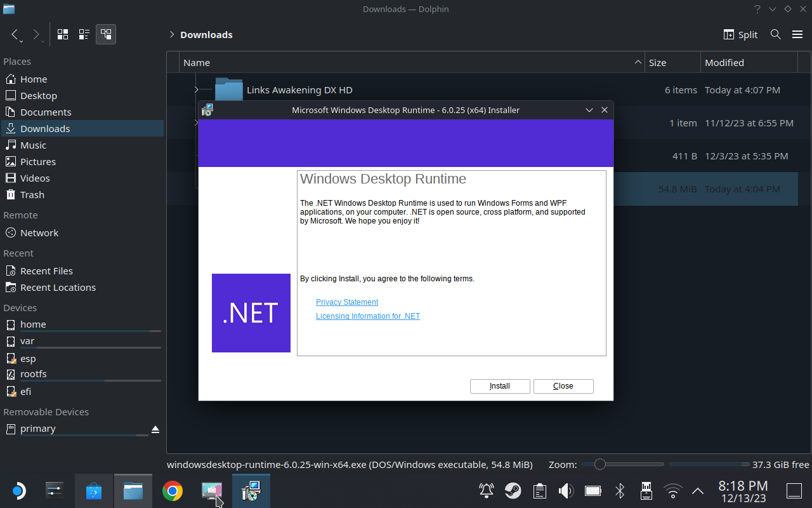Click the .NET logo in installer

251,313
